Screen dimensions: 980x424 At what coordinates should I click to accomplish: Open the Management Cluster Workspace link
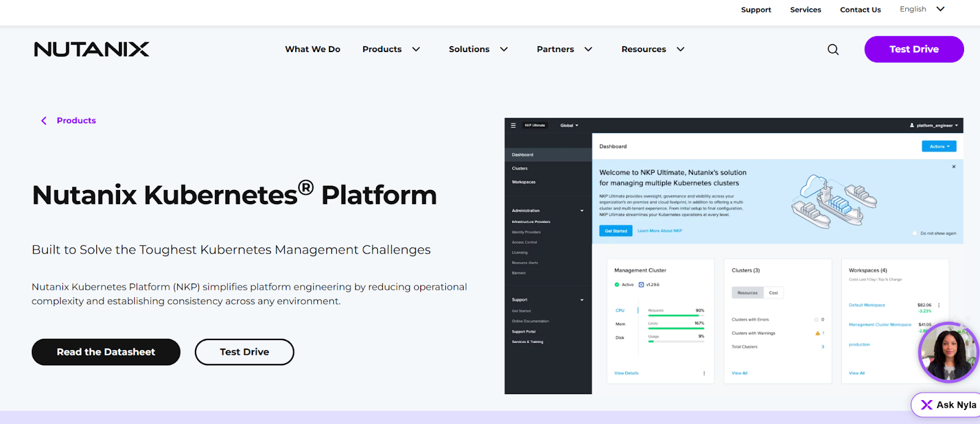(880, 325)
